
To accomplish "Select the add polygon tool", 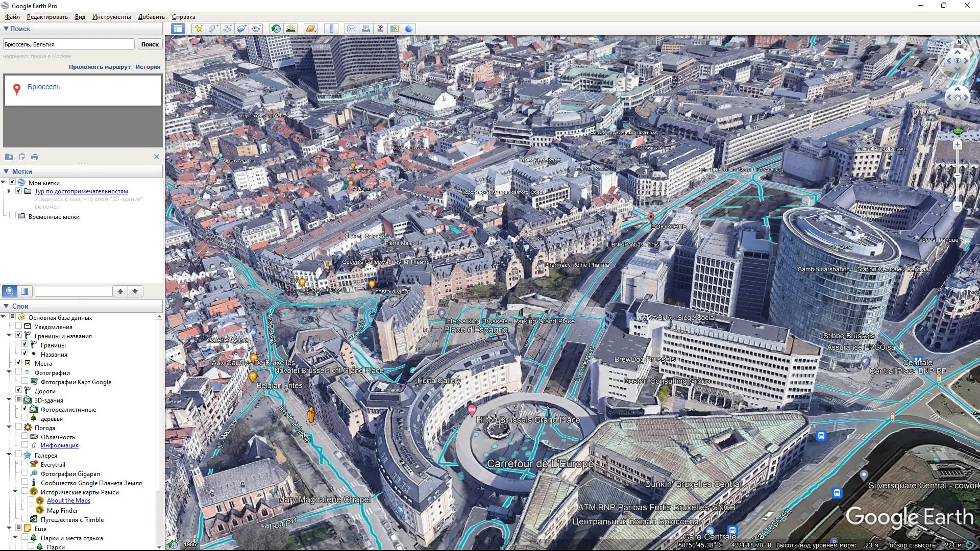I will (x=213, y=29).
